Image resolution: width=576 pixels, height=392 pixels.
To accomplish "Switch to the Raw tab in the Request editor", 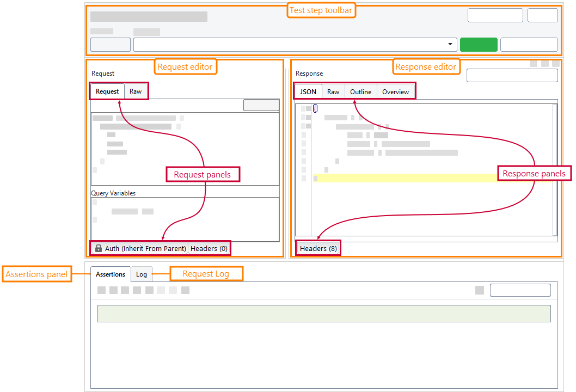I will [135, 91].
